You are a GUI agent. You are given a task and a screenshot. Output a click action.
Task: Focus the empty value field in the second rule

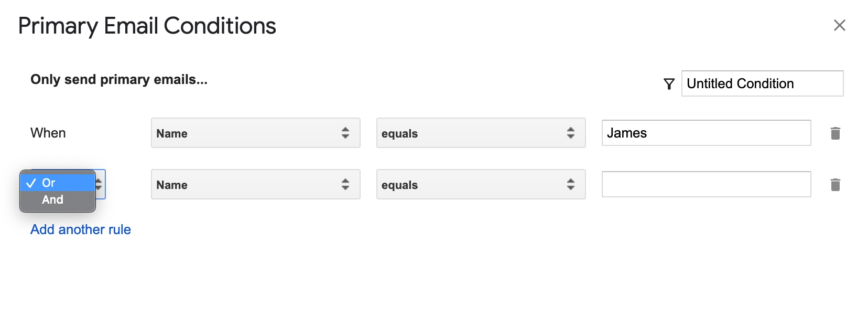point(706,185)
